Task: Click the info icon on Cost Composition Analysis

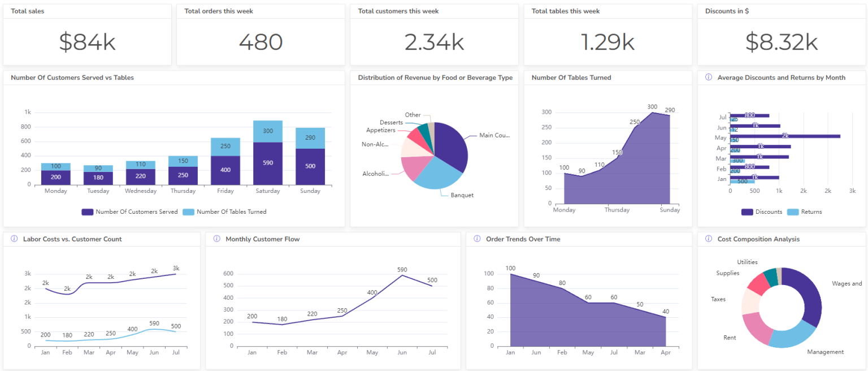Action: (708, 239)
